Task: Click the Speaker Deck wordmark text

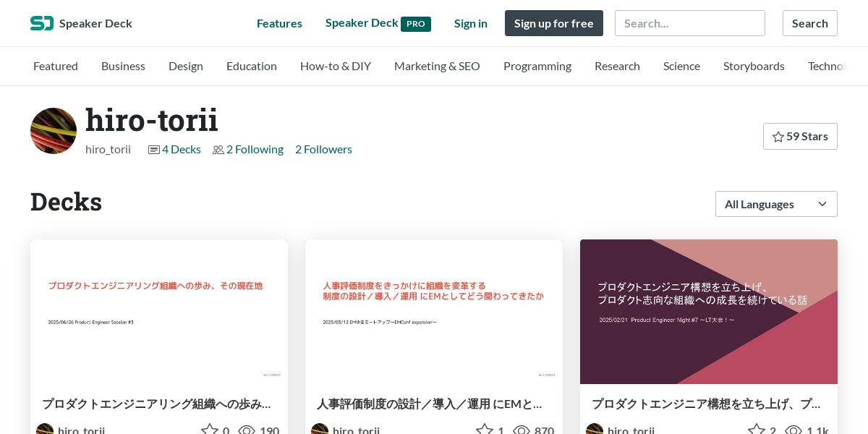Action: tap(95, 23)
